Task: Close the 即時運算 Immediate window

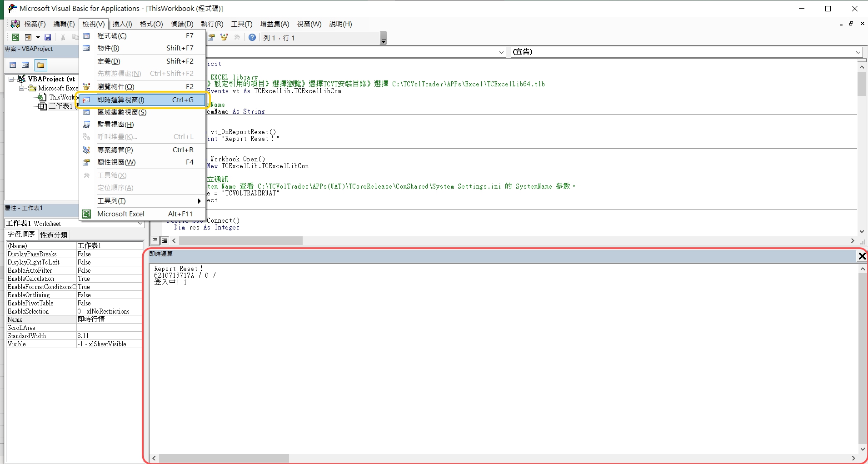Action: pos(862,256)
